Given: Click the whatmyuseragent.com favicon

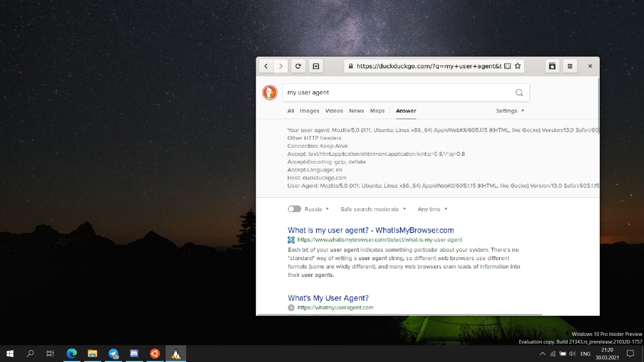Looking at the screenshot, I should click(291, 308).
